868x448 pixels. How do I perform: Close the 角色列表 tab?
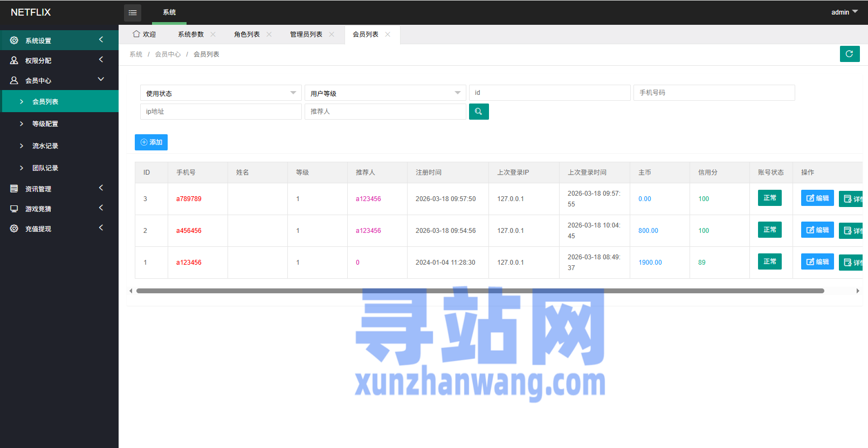(x=269, y=35)
